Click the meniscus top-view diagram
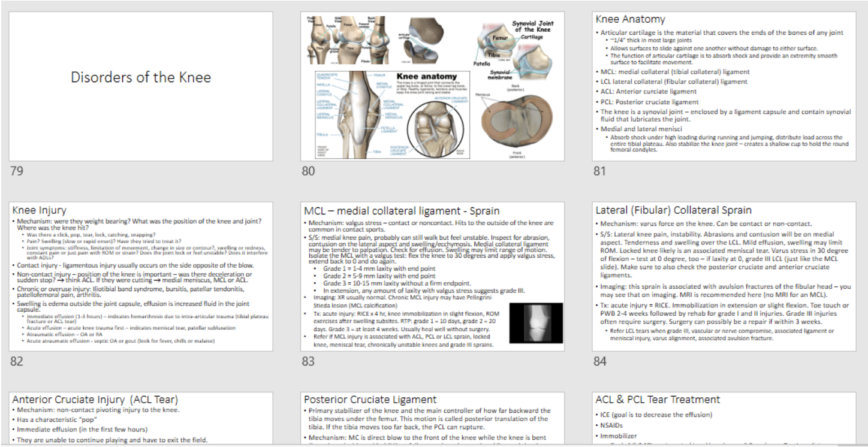Screen dimensions: 868x447 (x=516, y=124)
